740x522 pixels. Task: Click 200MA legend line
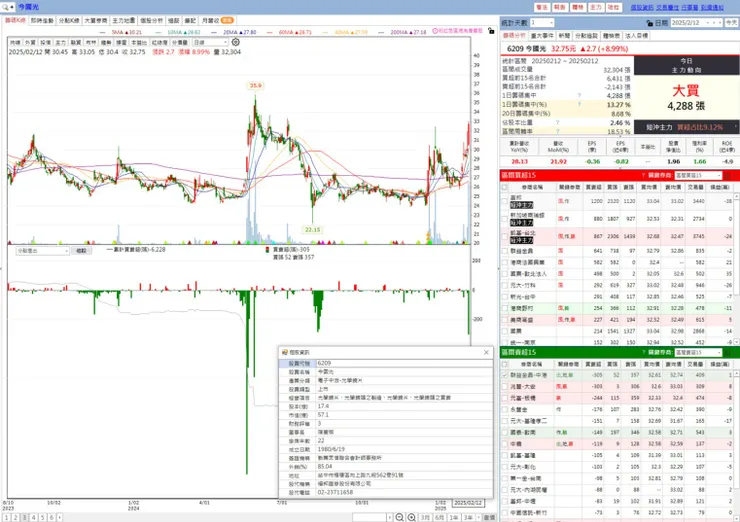pyautogui.click(x=403, y=32)
